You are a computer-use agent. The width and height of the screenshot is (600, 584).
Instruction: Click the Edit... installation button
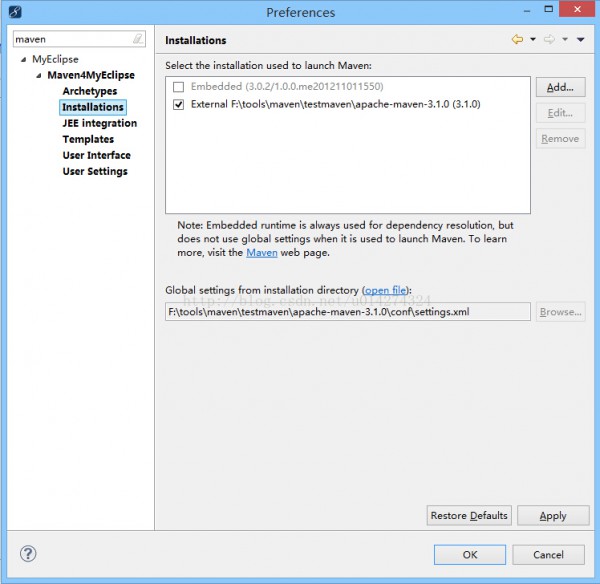point(560,113)
